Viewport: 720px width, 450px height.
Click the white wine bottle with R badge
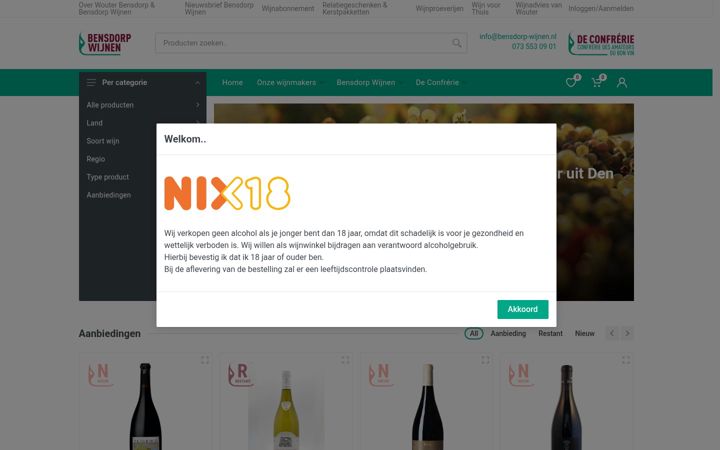click(286, 410)
